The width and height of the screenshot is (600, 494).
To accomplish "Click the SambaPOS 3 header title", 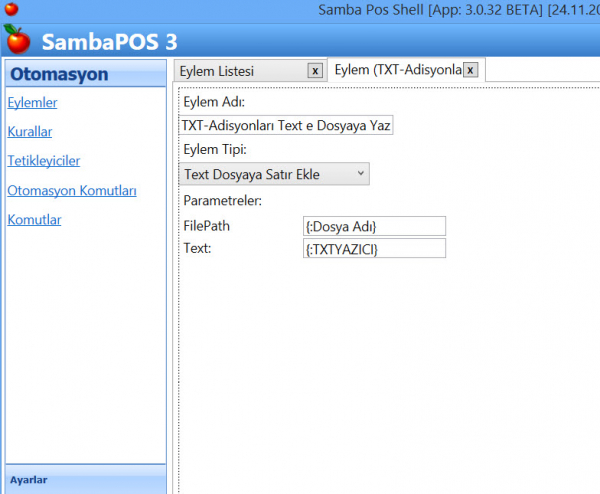I will (109, 42).
